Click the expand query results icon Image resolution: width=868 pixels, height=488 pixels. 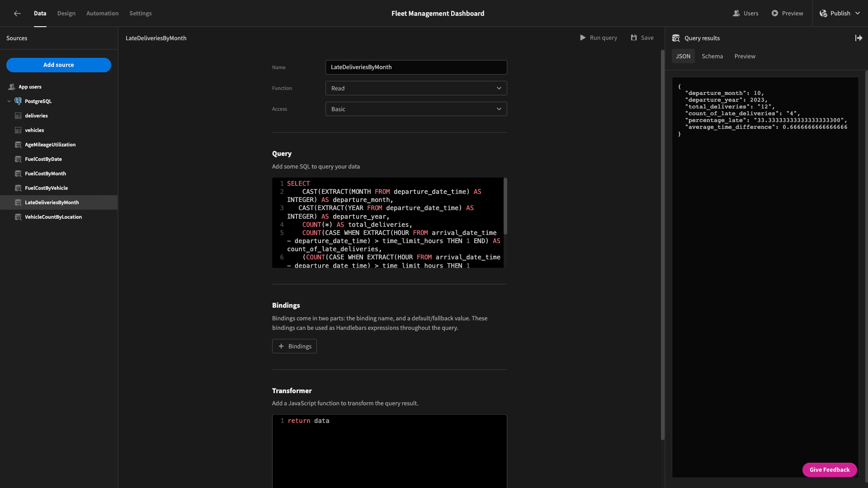[859, 38]
